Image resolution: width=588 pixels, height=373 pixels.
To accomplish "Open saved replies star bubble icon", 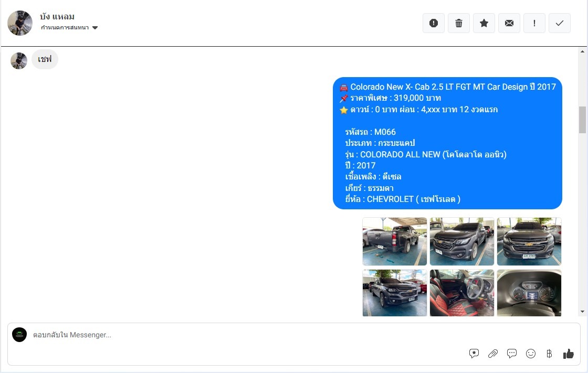I will 474,354.
